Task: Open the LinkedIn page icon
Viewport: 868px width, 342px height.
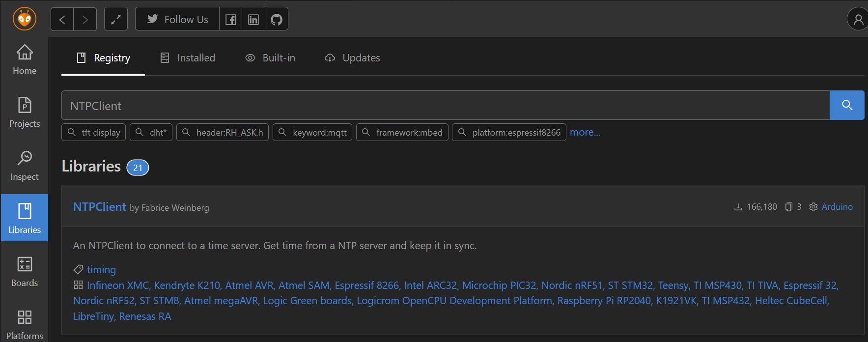Action: click(253, 19)
